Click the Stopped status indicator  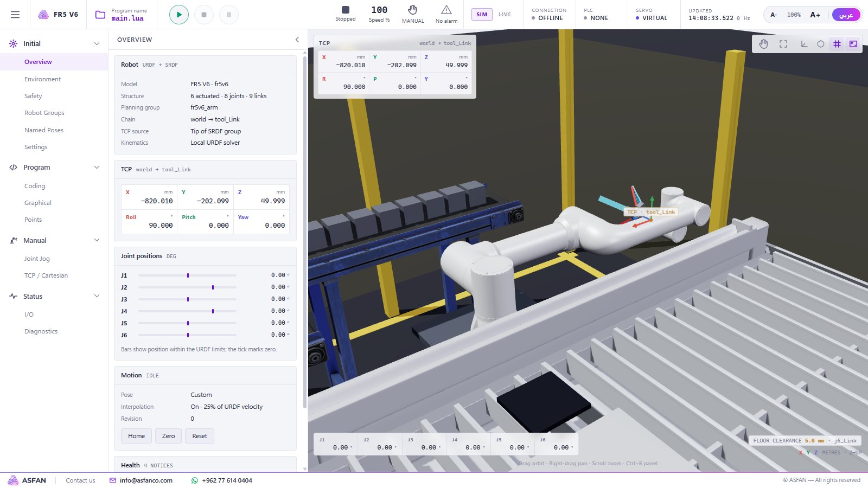pyautogui.click(x=346, y=14)
